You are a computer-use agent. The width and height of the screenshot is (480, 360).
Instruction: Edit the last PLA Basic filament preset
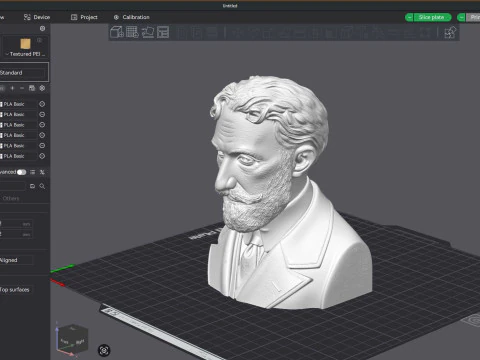pyautogui.click(x=42, y=156)
